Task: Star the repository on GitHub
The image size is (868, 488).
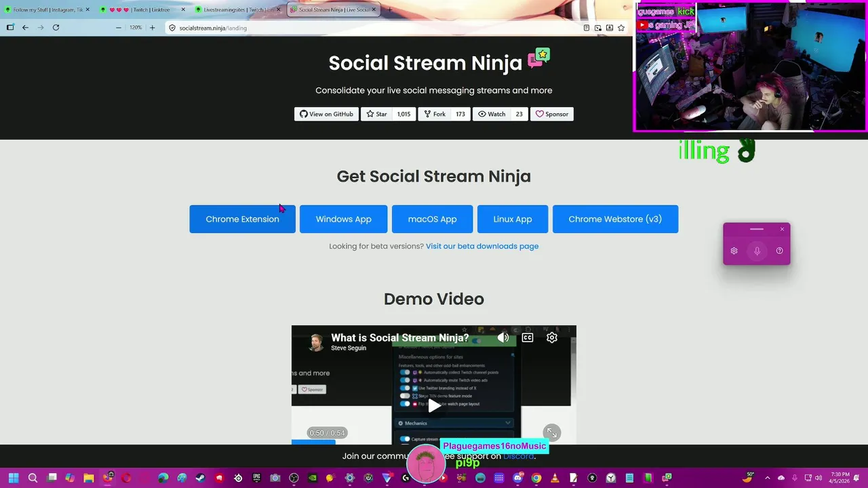Action: [376, 114]
